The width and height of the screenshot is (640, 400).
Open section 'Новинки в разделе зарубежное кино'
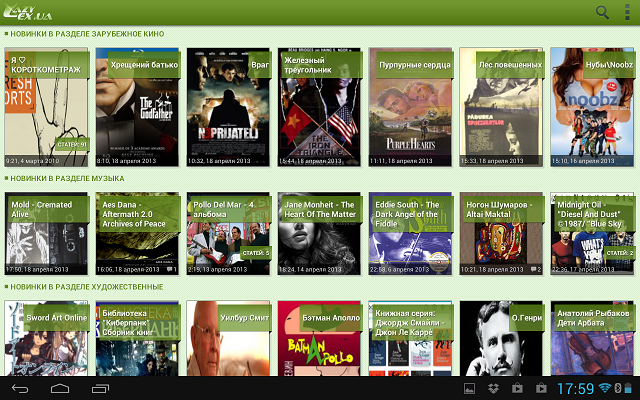(x=84, y=34)
